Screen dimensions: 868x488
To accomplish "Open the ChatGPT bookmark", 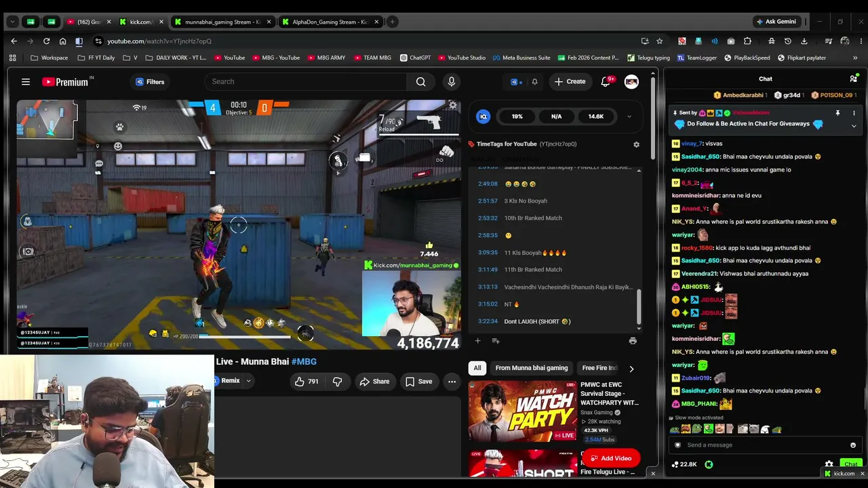I will [x=416, y=58].
